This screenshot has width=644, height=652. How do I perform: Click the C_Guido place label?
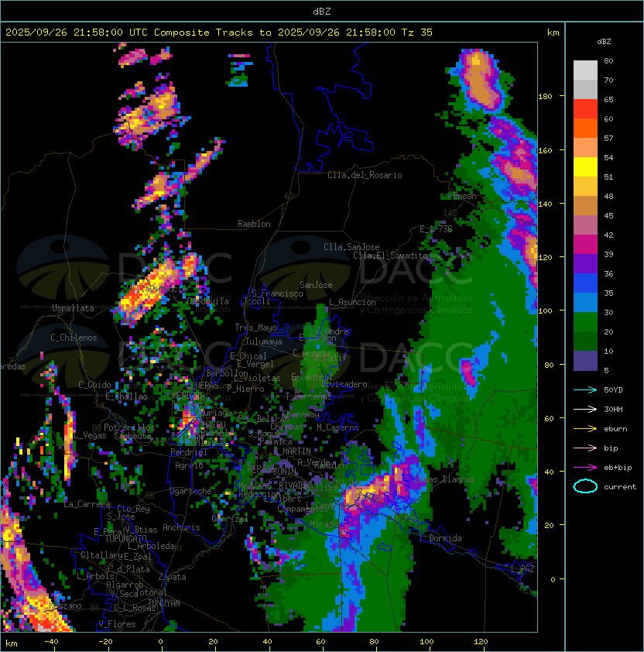[x=94, y=385]
